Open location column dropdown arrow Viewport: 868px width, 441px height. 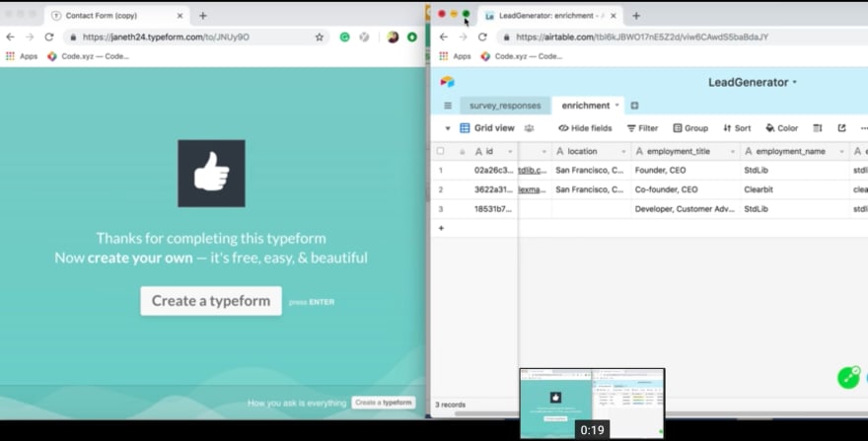[622, 151]
